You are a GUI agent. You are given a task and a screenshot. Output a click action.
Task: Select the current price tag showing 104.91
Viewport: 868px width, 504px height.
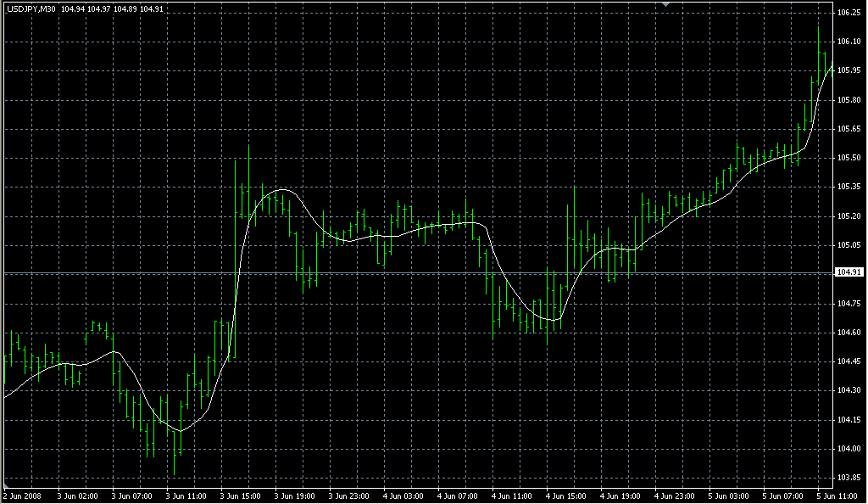pos(849,272)
